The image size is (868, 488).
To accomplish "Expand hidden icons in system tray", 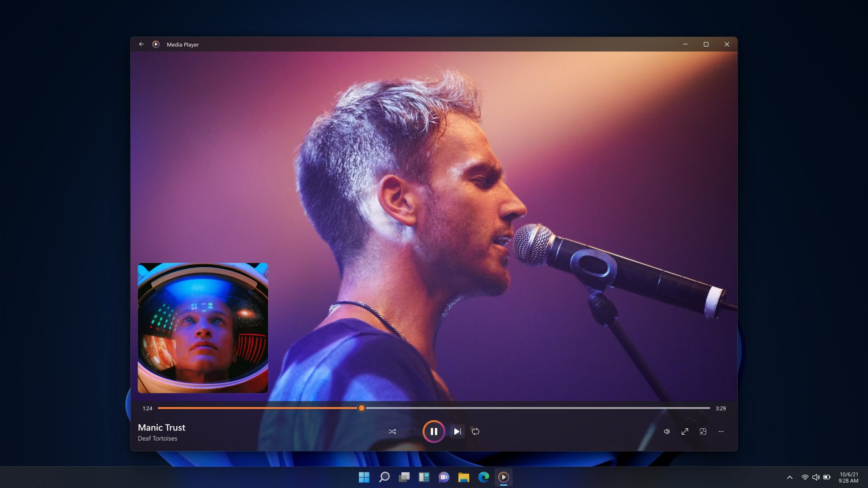I will click(789, 476).
